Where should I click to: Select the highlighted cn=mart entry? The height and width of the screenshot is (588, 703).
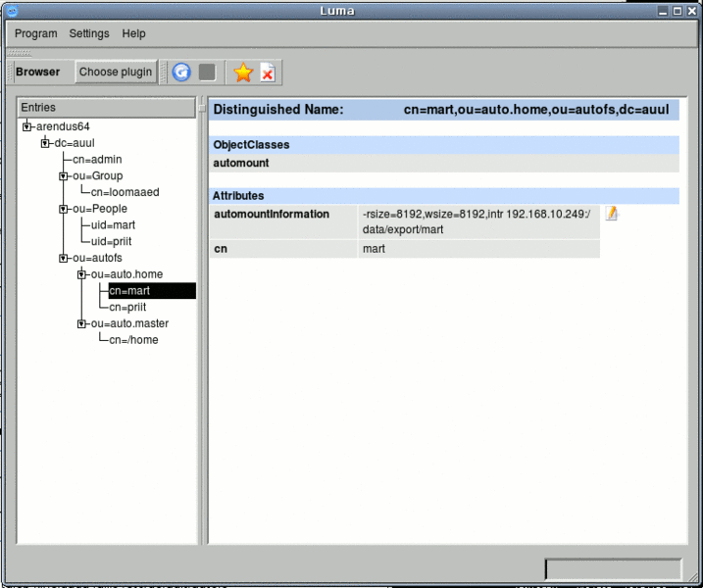152,291
